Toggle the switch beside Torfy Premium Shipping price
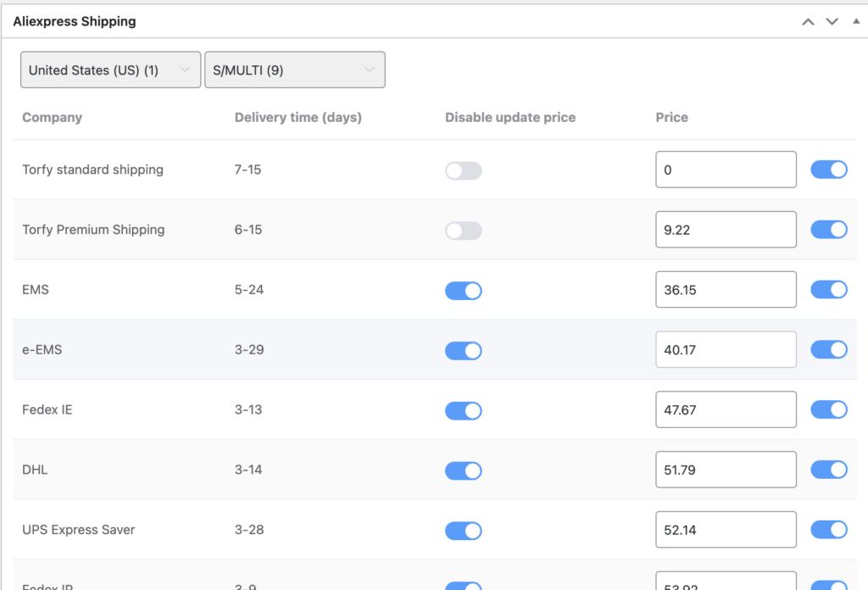 coord(829,229)
